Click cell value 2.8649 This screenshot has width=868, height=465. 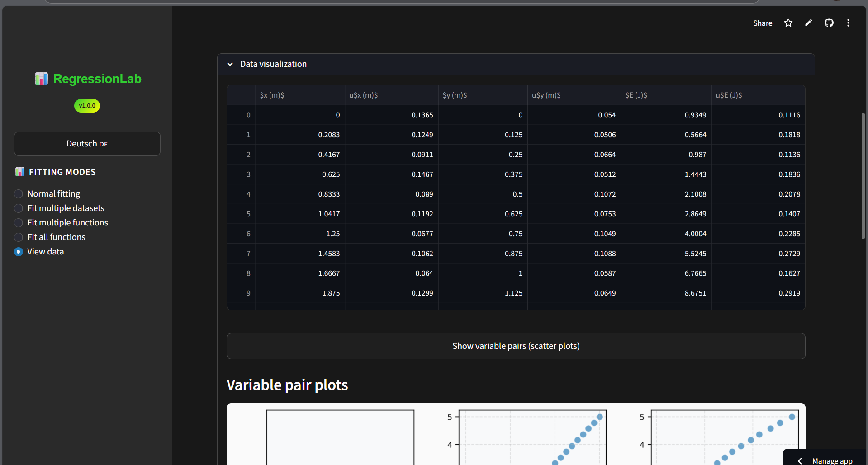click(666, 214)
